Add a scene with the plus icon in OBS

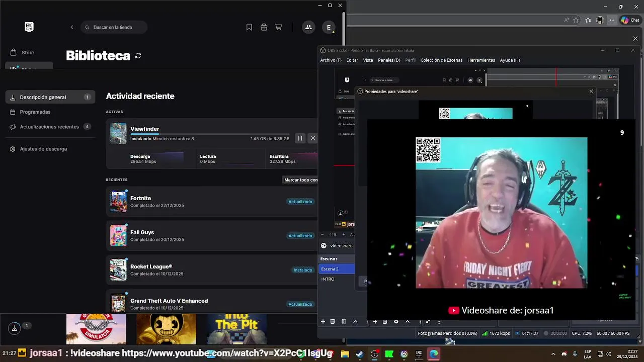323,321
